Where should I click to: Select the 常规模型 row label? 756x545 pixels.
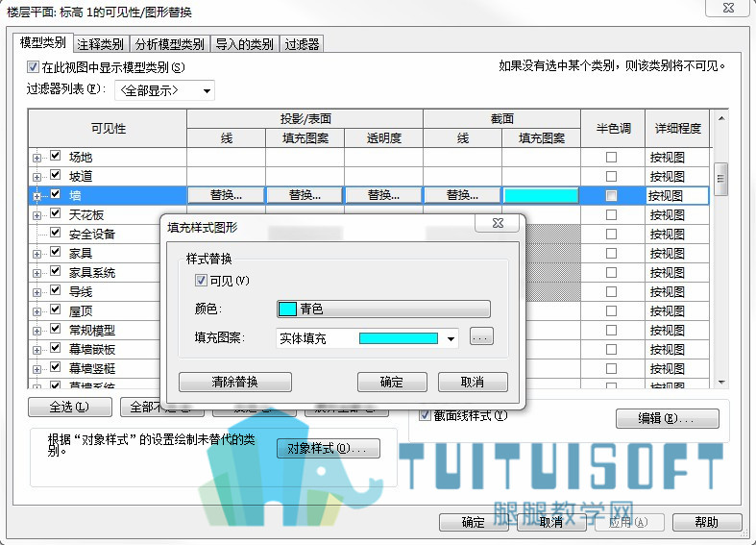click(92, 331)
